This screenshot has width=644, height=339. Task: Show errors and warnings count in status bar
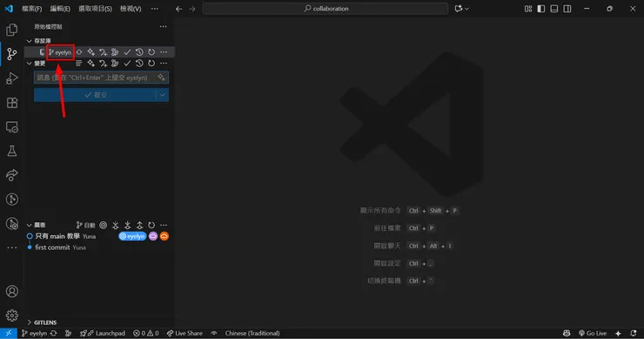[146, 333]
